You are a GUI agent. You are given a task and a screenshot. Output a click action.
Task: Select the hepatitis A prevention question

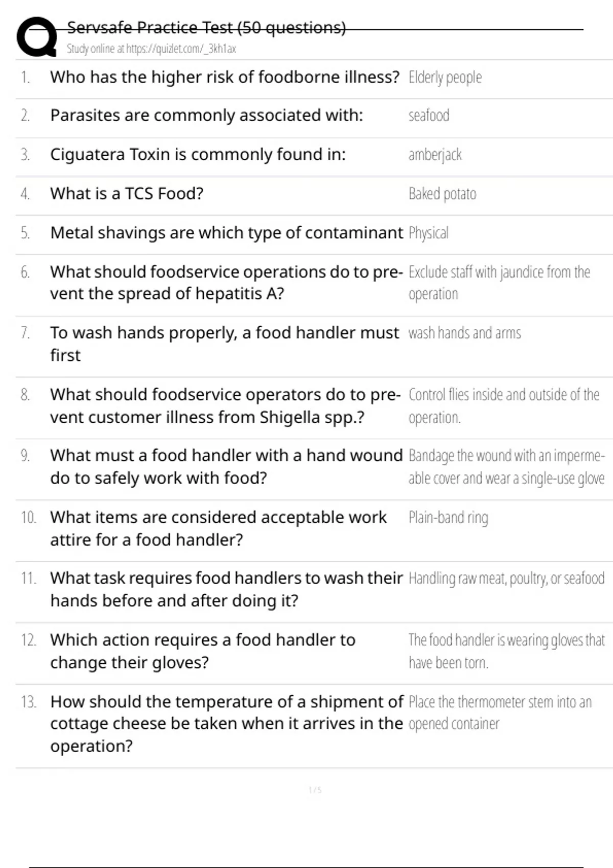tap(226, 283)
